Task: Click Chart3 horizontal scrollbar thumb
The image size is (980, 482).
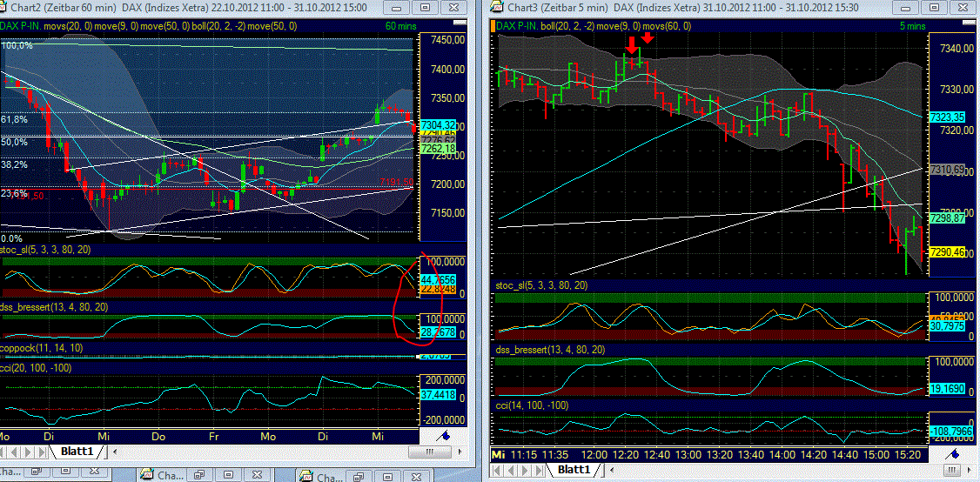Action: click(952, 470)
